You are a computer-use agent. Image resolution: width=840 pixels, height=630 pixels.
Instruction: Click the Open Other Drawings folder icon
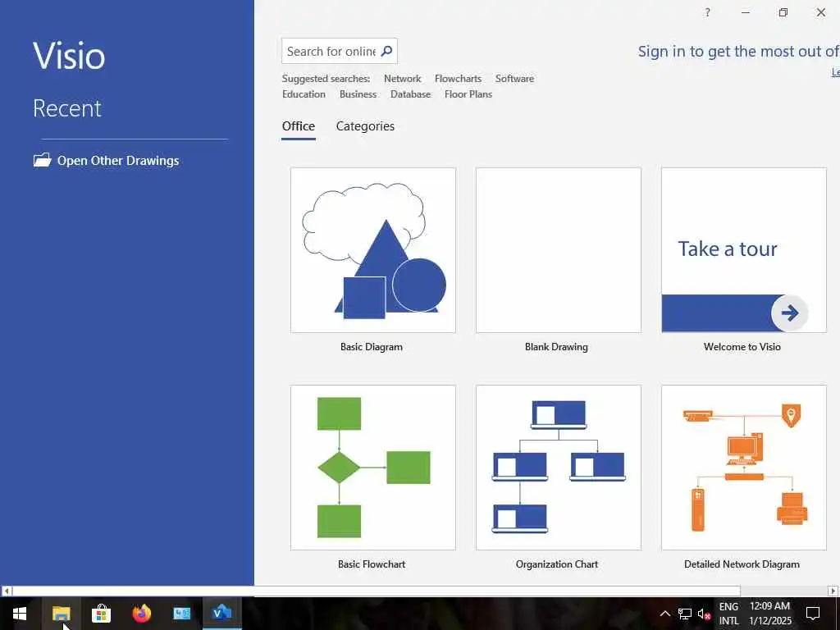coord(43,160)
